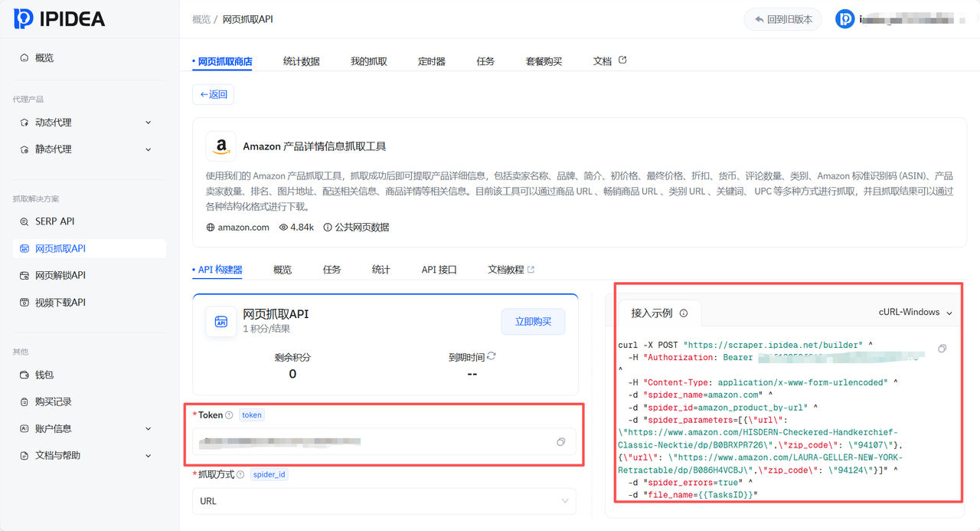Select the lower 概览 tab
Viewport: 980px width, 531px height.
pyautogui.click(x=283, y=270)
